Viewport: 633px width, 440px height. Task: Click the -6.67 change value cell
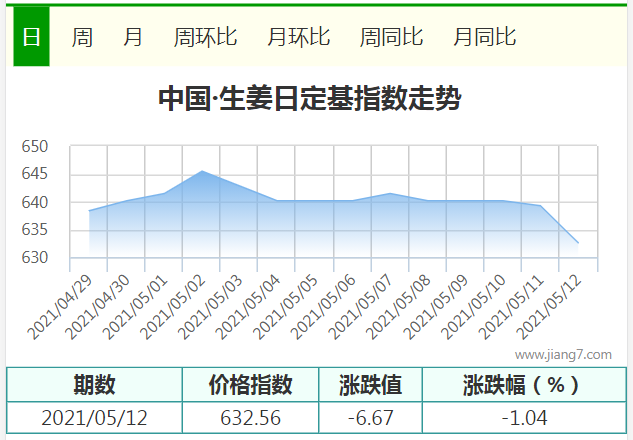click(x=371, y=418)
